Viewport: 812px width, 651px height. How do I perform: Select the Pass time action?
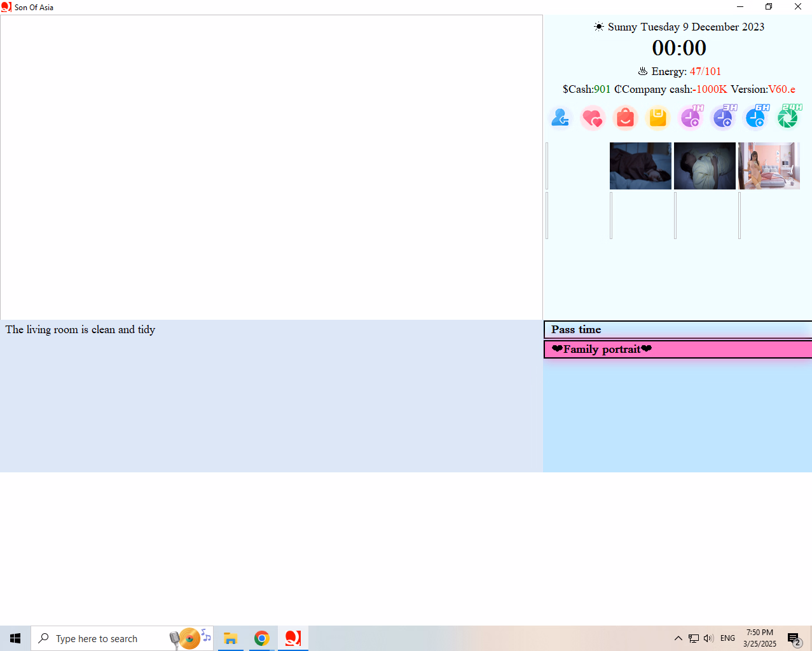pyautogui.click(x=678, y=329)
